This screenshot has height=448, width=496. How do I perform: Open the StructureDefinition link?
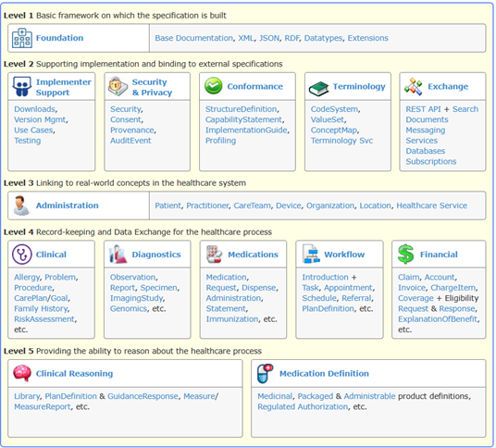(241, 109)
